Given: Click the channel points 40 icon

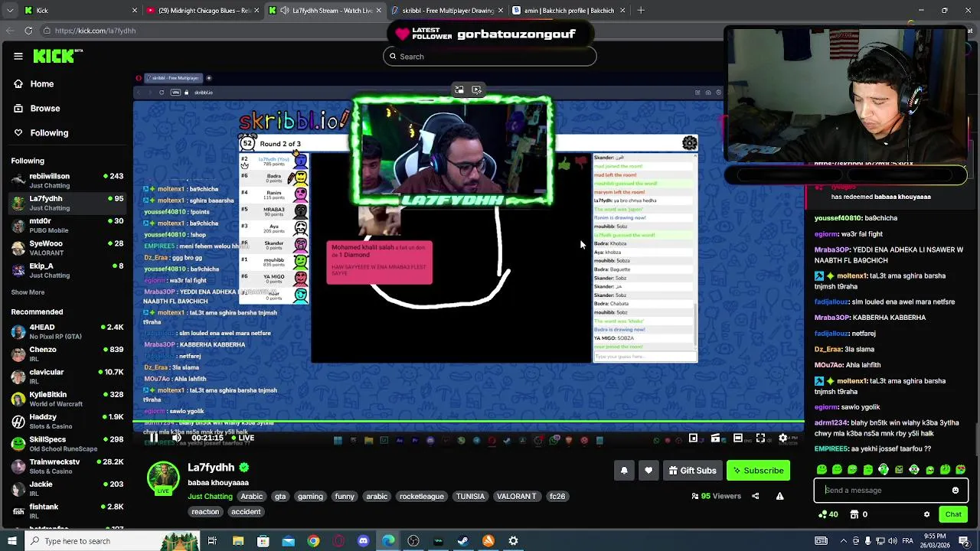Looking at the screenshot, I should (x=828, y=514).
